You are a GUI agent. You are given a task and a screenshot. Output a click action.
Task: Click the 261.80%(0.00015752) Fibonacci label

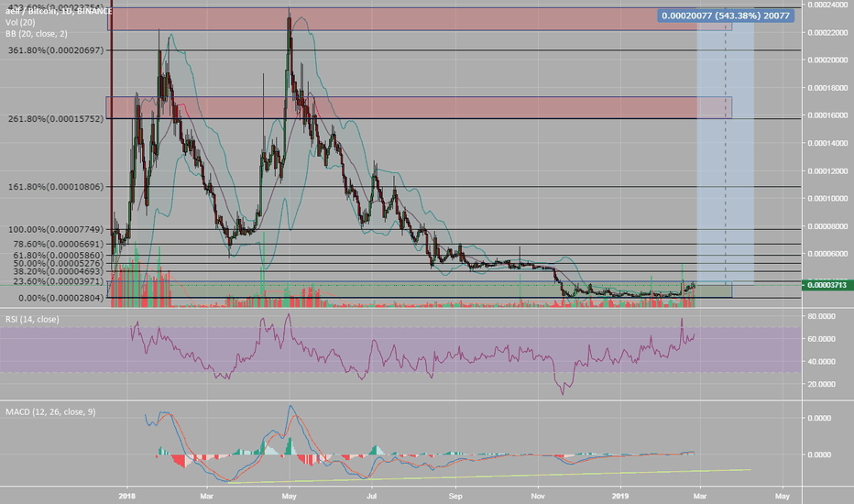[x=56, y=118]
